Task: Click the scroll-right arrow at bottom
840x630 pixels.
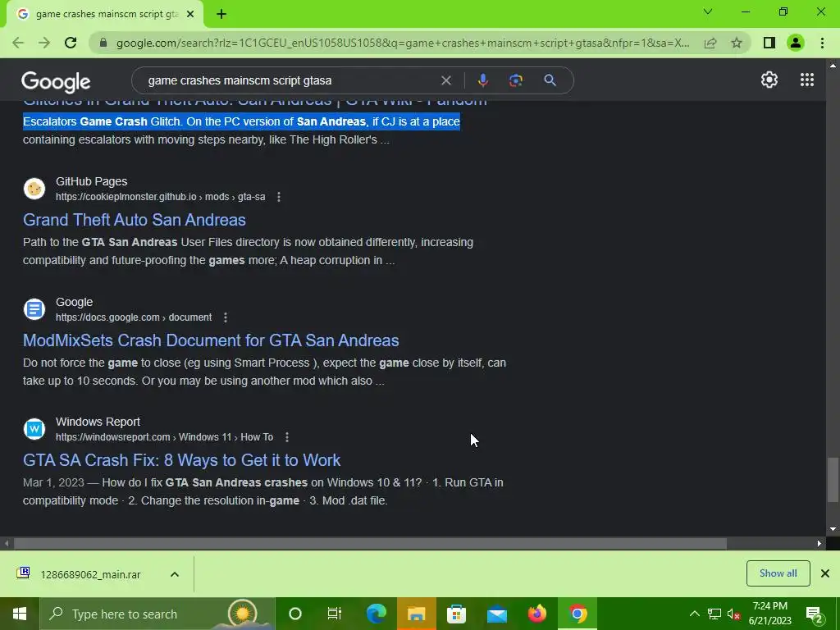Action: tap(819, 543)
